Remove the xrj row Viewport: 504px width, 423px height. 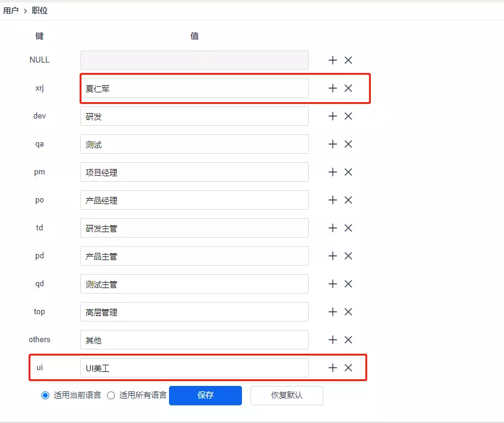coord(348,88)
